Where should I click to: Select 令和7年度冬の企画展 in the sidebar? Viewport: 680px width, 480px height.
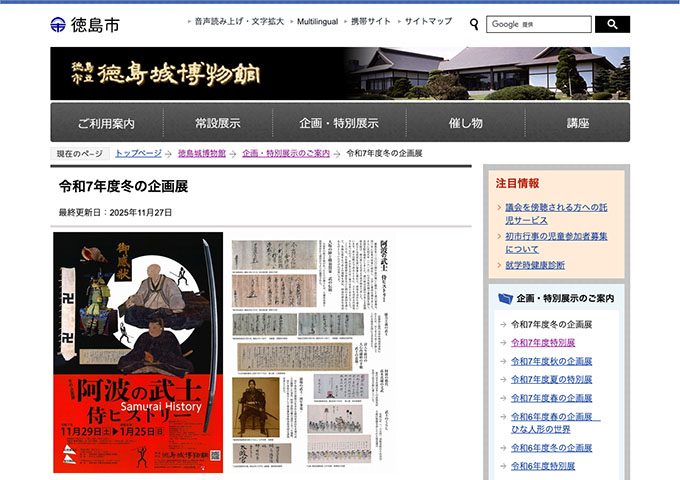[x=551, y=324]
